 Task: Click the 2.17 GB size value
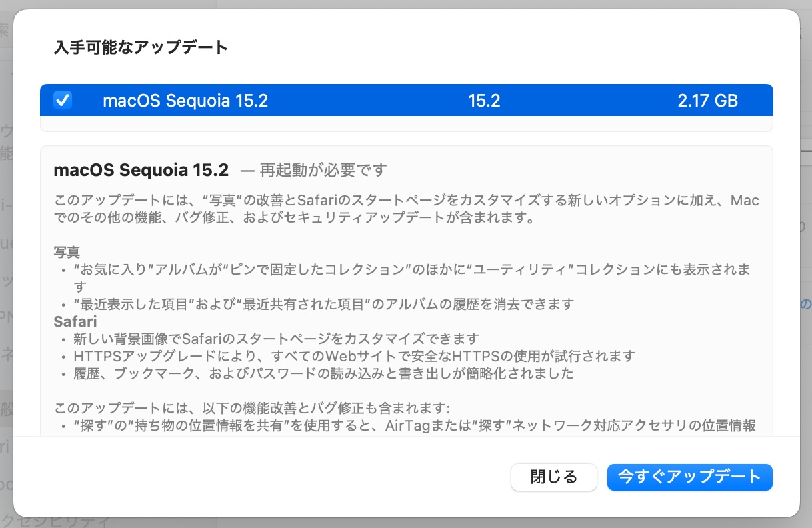tap(707, 101)
